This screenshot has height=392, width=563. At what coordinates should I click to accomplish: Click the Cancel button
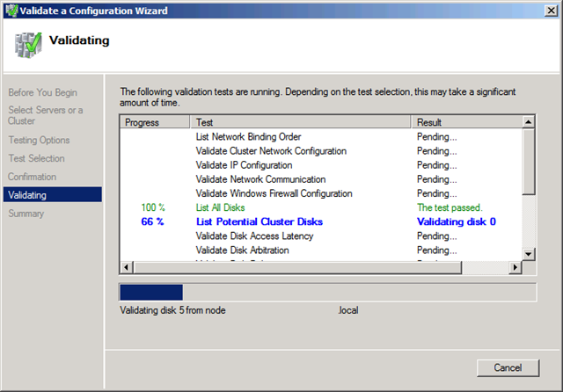coord(508,367)
